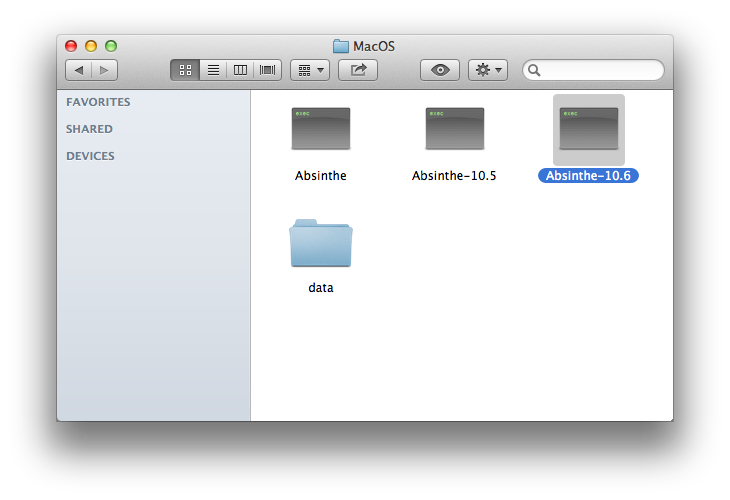730x500 pixels.
Task: Click the Quick Look eye button
Action: pos(440,70)
